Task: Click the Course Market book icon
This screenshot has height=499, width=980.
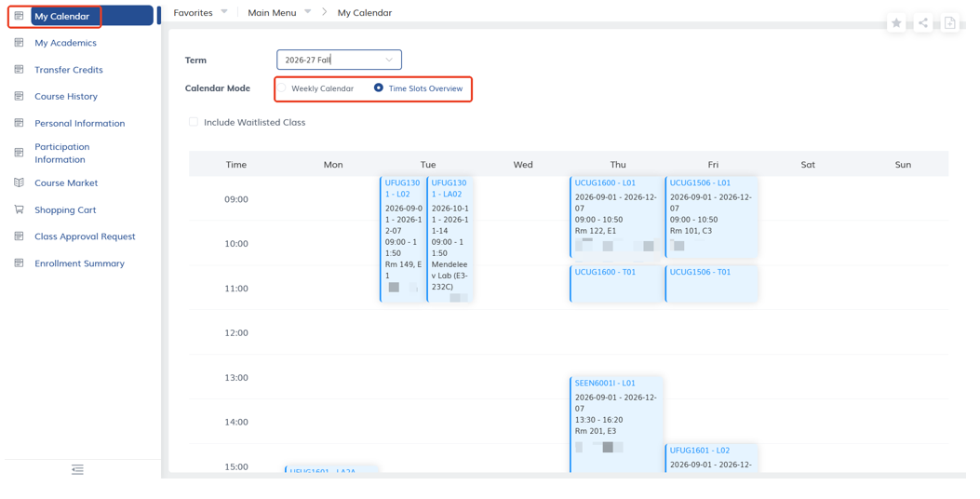Action: coord(19,182)
